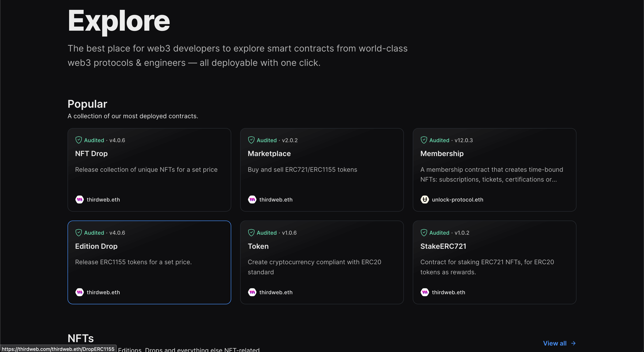
Task: Click the Audited shield icon on Token card
Action: 251,232
